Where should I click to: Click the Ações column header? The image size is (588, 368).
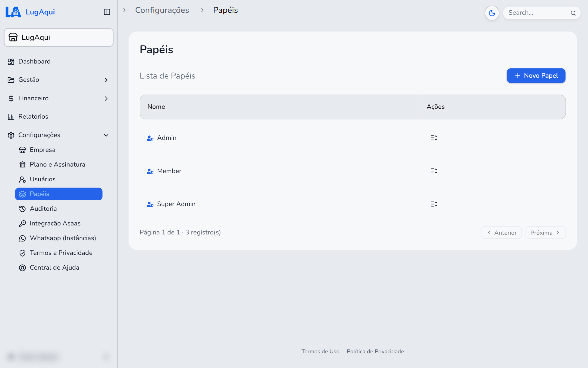(436, 107)
